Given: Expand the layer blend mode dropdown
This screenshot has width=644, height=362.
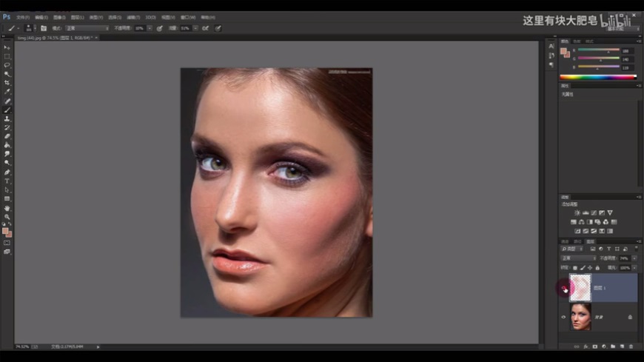Looking at the screenshot, I should coord(577,258).
